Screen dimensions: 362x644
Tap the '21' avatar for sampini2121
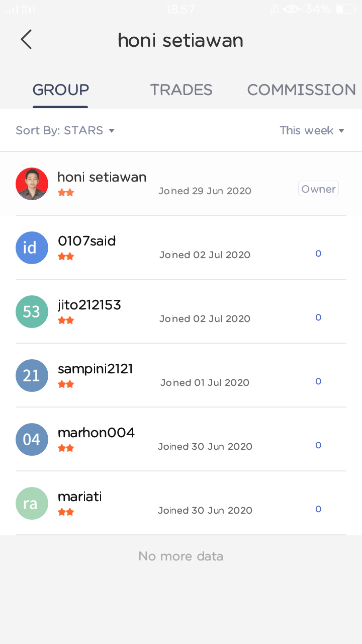32,375
